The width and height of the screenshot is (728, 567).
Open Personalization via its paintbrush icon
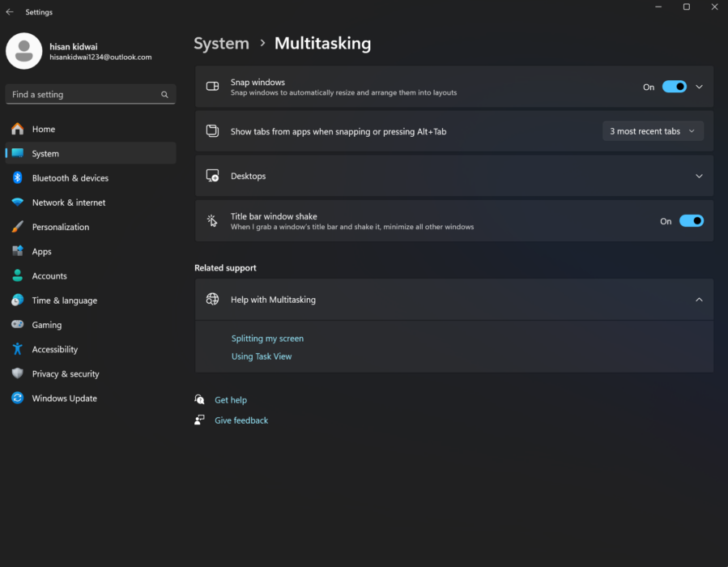click(18, 227)
